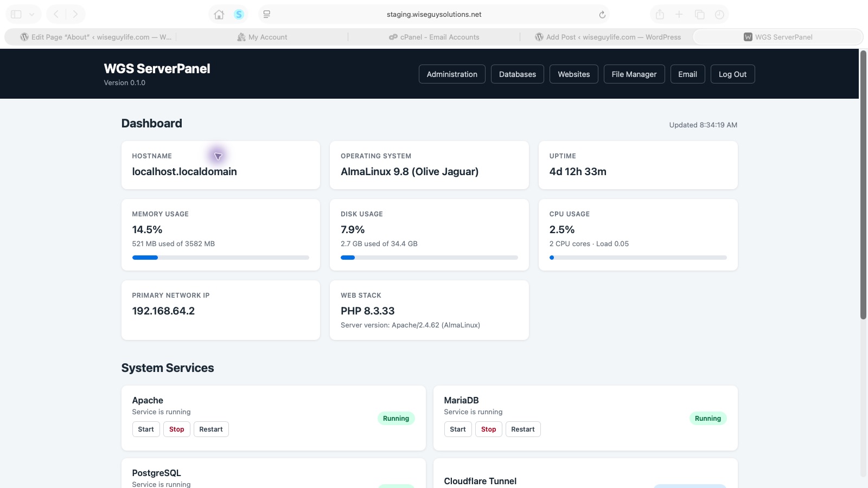Click the Dashboard heading

click(x=152, y=123)
